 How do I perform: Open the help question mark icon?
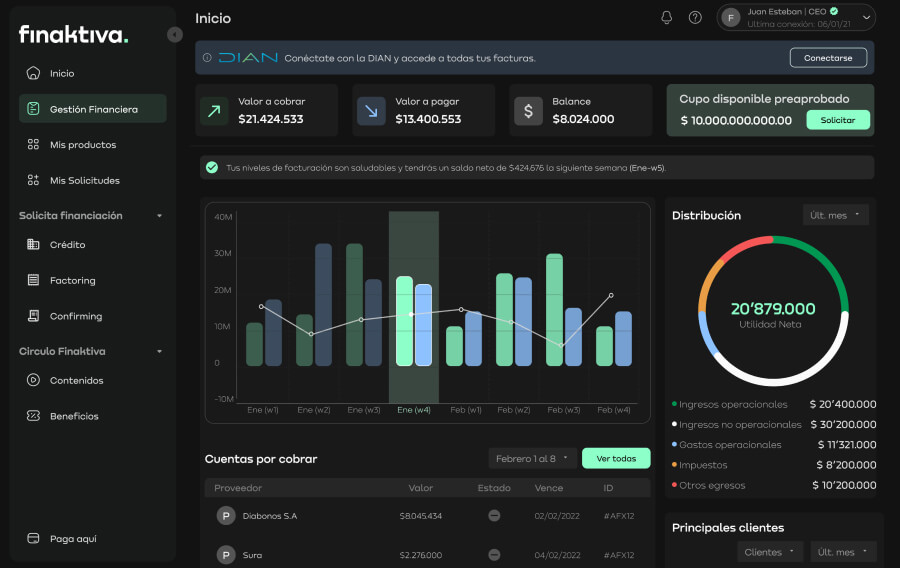click(x=695, y=18)
